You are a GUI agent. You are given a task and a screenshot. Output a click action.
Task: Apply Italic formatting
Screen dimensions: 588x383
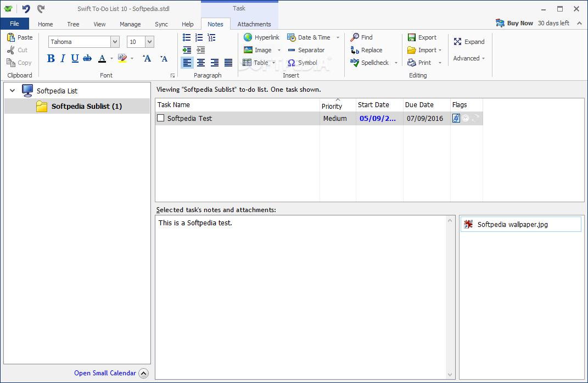coord(63,58)
